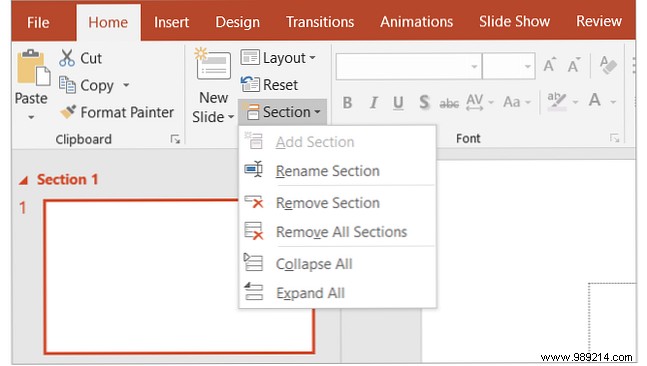Switch to the Design tab
Viewport: 647px width, 366px height.
coord(237,22)
